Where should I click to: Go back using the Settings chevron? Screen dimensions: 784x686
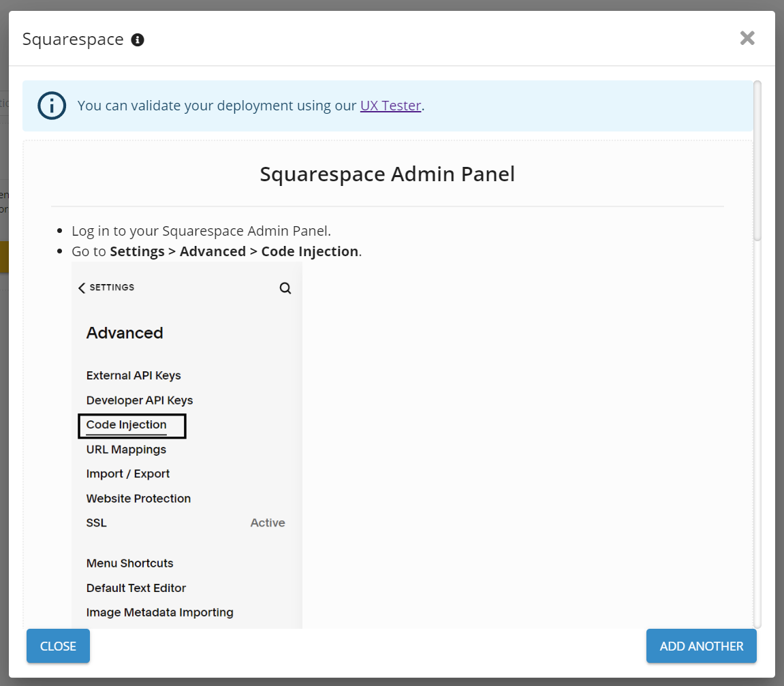click(x=82, y=287)
